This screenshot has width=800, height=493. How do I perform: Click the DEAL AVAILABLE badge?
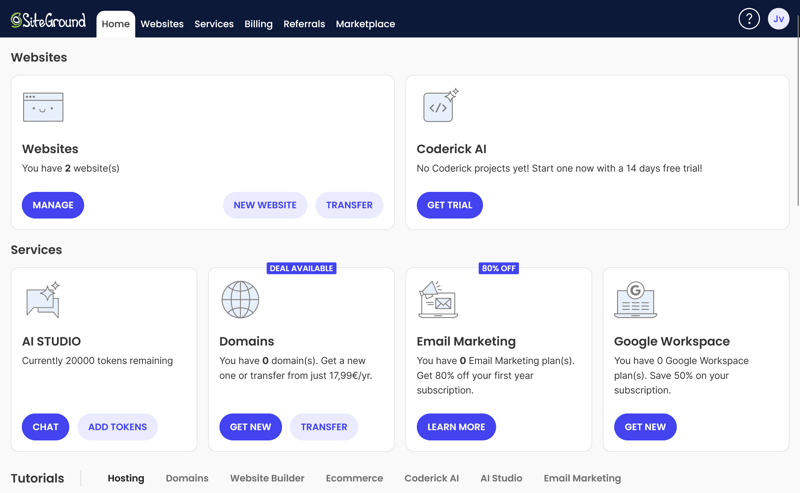click(x=302, y=268)
